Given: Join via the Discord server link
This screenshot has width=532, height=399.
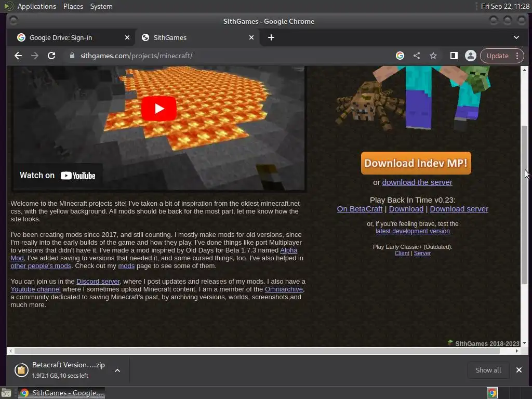Looking at the screenshot, I should (98, 281).
